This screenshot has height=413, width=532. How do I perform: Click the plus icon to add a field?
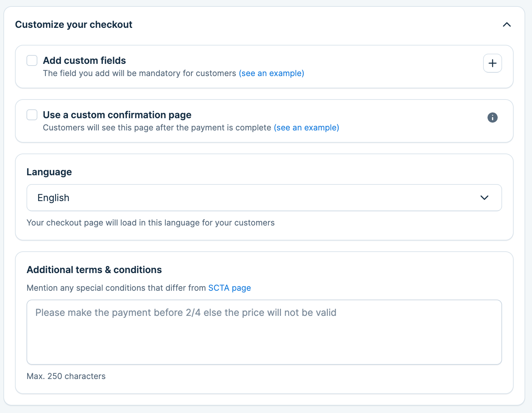[x=492, y=63]
